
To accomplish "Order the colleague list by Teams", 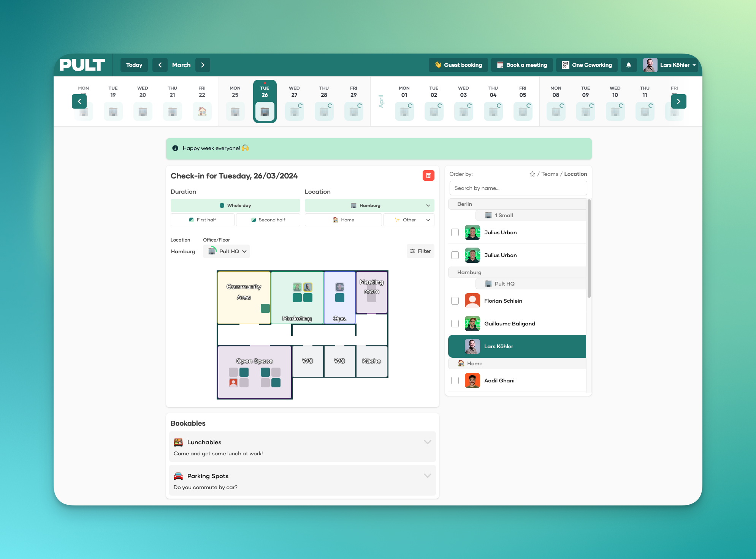I will pos(550,174).
